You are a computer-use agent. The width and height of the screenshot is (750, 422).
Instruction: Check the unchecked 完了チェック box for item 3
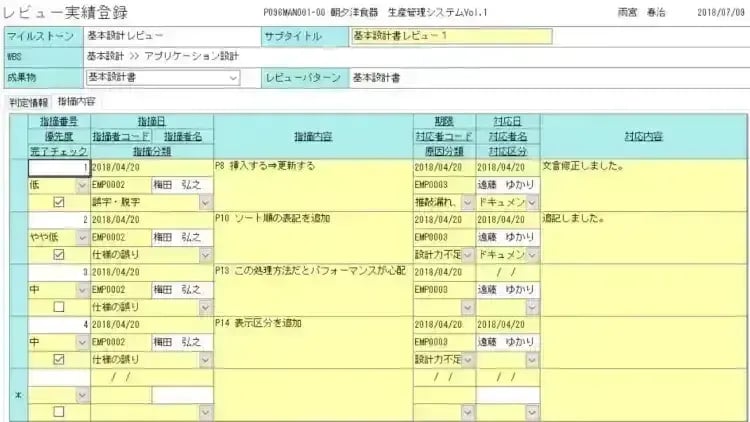pos(58,306)
